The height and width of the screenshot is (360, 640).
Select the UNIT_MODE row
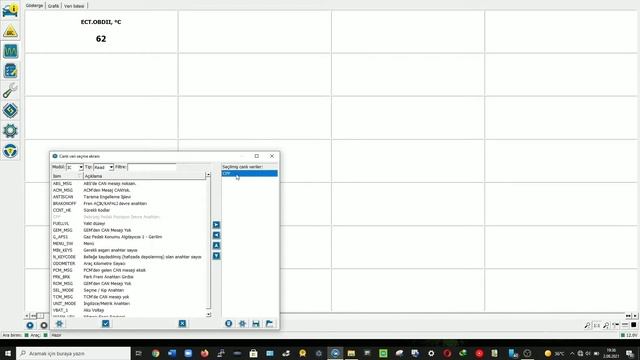[129, 303]
